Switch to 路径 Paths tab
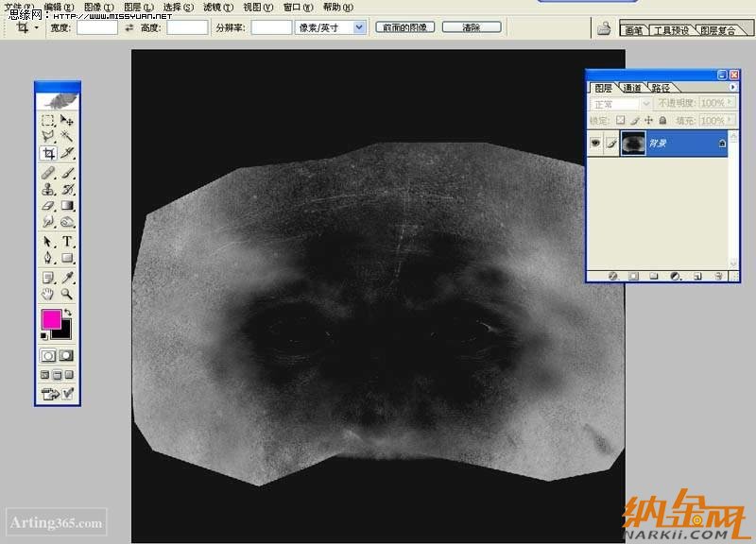Screen dimensions: 756x544 click(x=661, y=88)
